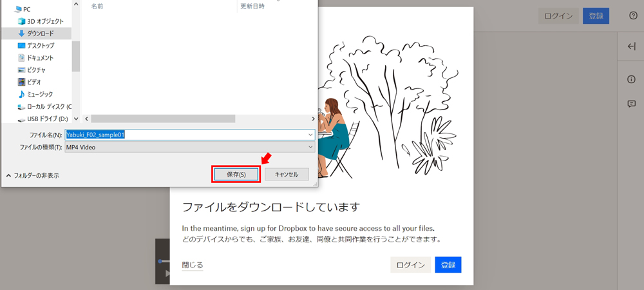Open the ビデオ folder in sidebar
The width and height of the screenshot is (644, 290).
click(x=29, y=82)
